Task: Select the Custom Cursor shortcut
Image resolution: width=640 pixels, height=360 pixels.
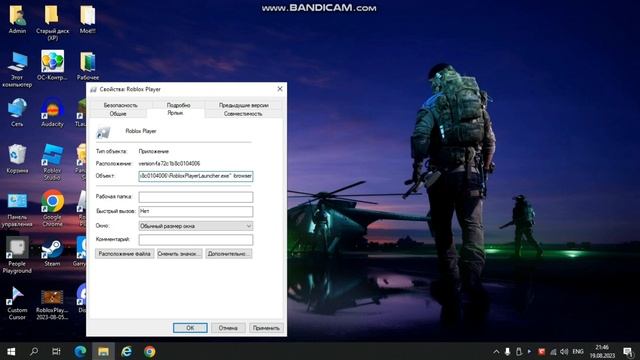Action: [17, 302]
